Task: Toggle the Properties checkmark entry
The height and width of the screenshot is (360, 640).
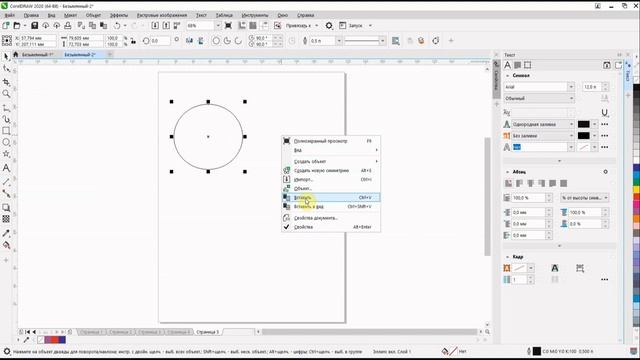Action: pyautogui.click(x=331, y=227)
